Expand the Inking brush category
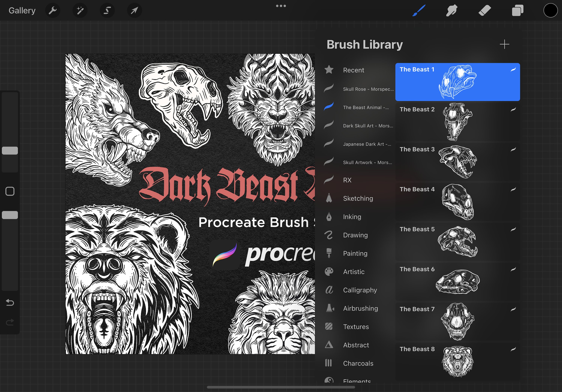This screenshot has width=562, height=392. click(351, 217)
